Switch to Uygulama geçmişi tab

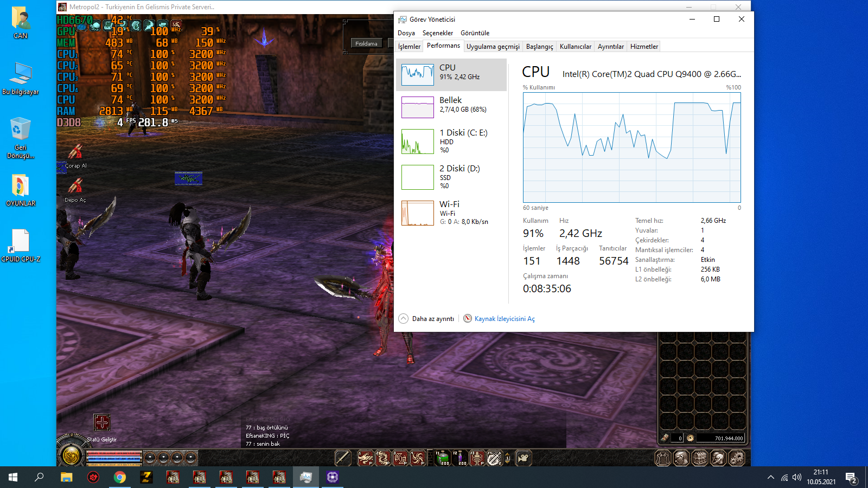(493, 47)
